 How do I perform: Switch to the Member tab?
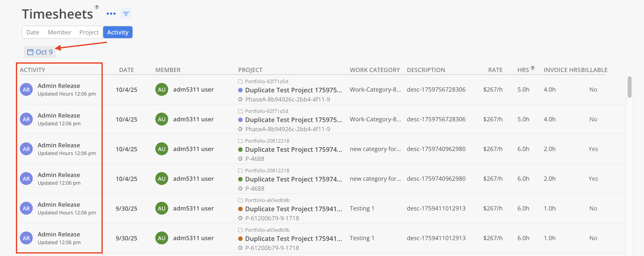(60, 32)
